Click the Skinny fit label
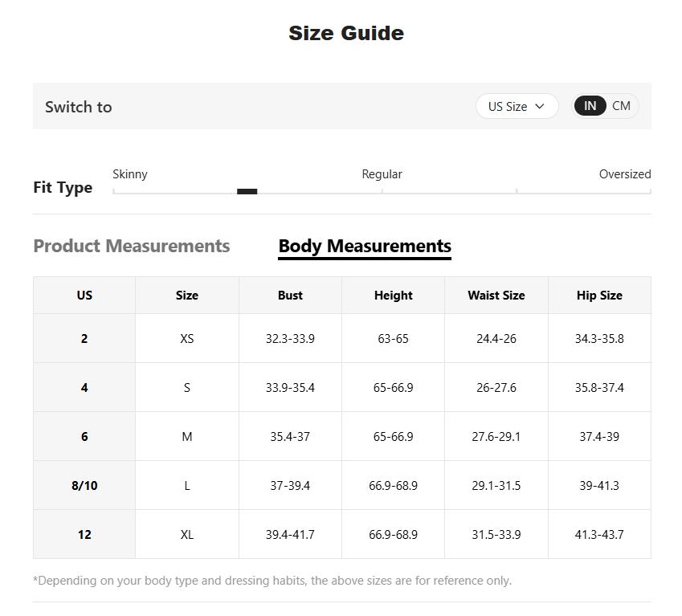This screenshot has height=616, width=682. click(130, 174)
